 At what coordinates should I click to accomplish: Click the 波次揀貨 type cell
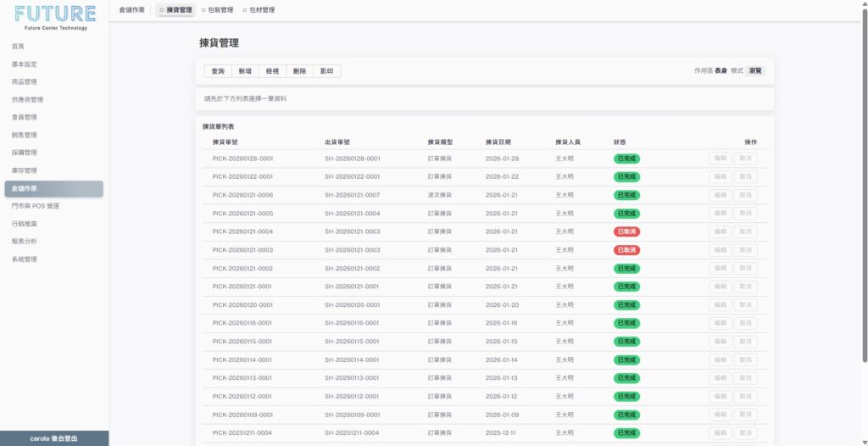point(440,196)
